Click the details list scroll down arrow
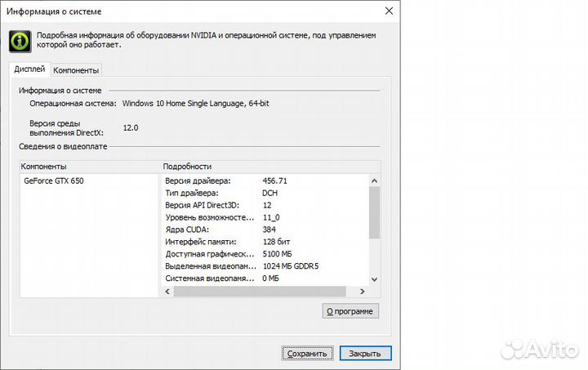588x370 pixels. pyautogui.click(x=374, y=279)
